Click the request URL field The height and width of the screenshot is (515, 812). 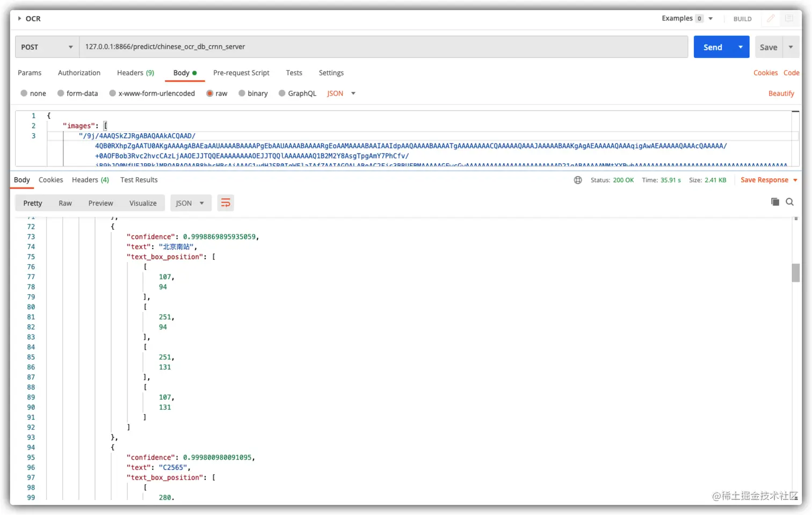tap(383, 47)
